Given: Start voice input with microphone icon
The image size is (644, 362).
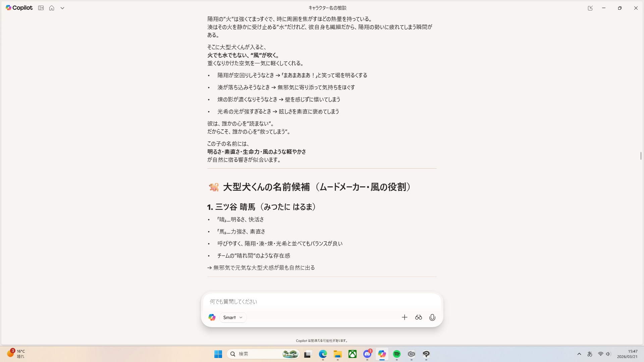Looking at the screenshot, I should 432,317.
